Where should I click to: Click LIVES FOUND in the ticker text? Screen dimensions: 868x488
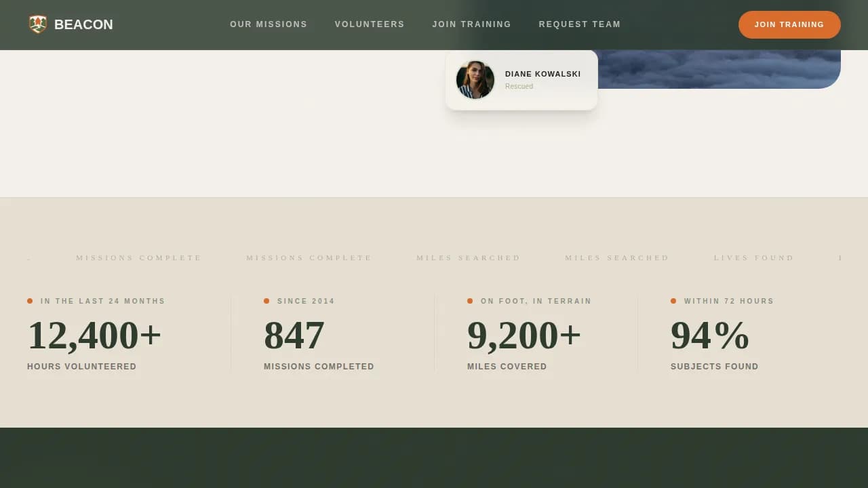click(753, 258)
